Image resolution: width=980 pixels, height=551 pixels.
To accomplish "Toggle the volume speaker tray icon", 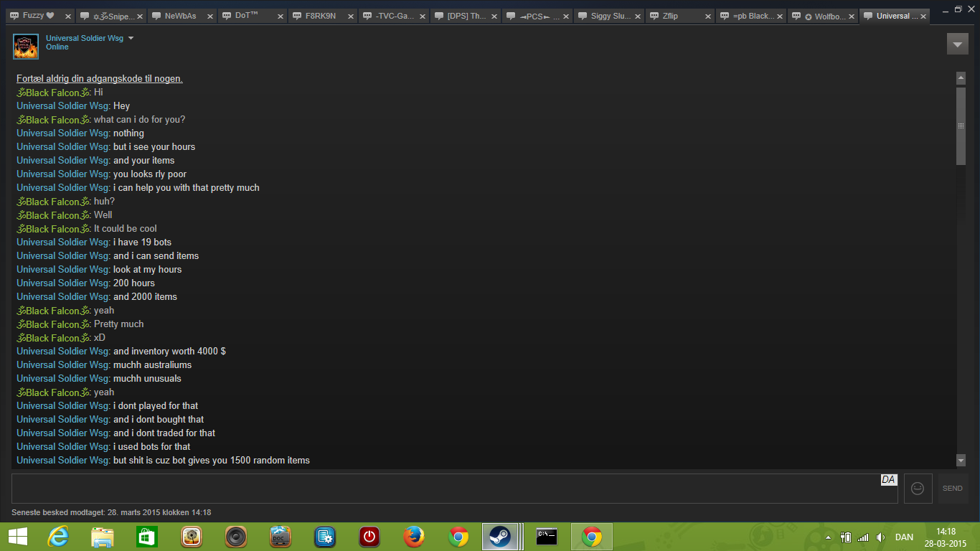I will [x=880, y=537].
